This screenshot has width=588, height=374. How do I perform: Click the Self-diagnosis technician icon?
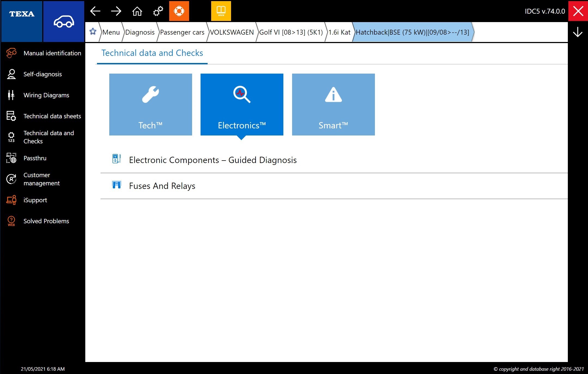(x=11, y=74)
